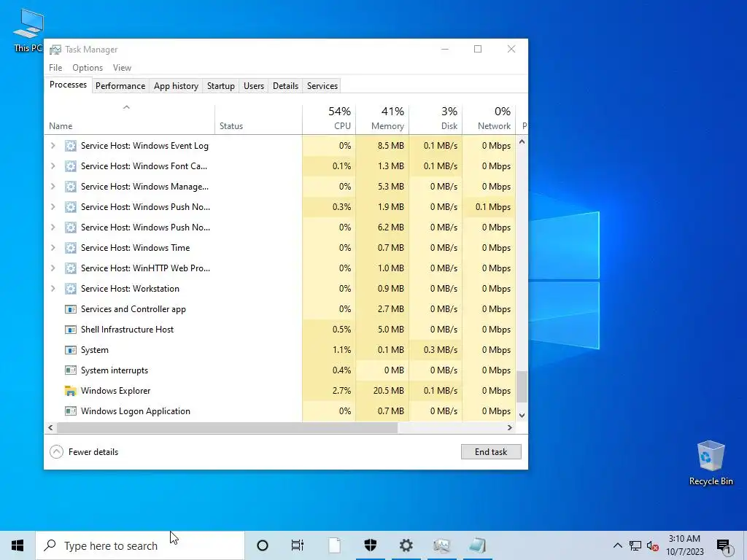Click the System process icon

pos(71,350)
